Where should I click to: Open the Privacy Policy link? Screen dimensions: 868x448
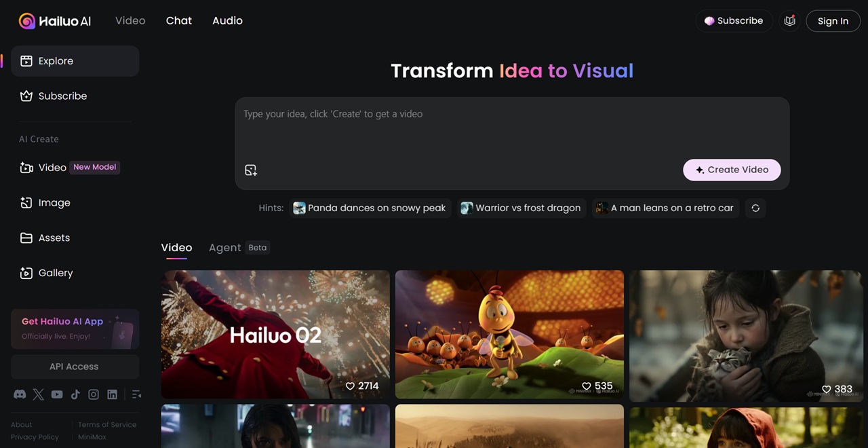click(35, 437)
